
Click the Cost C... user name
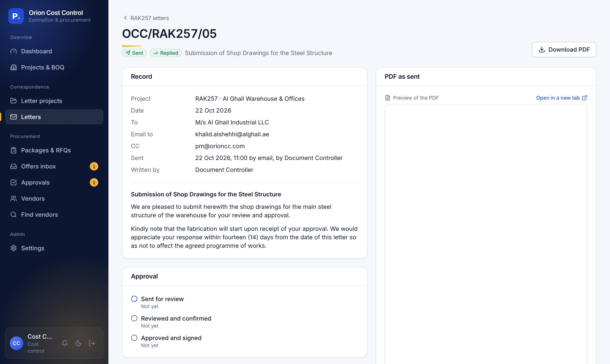coord(40,336)
